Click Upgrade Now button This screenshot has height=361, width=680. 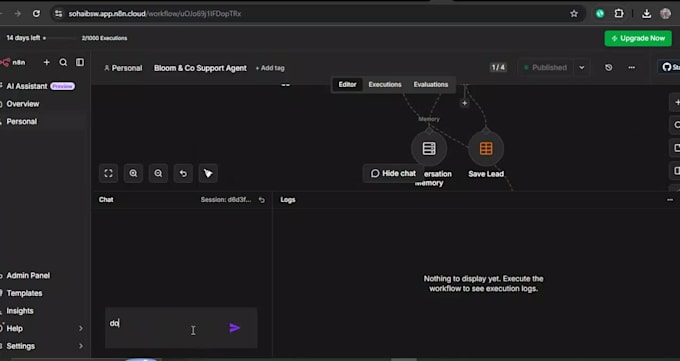point(638,38)
